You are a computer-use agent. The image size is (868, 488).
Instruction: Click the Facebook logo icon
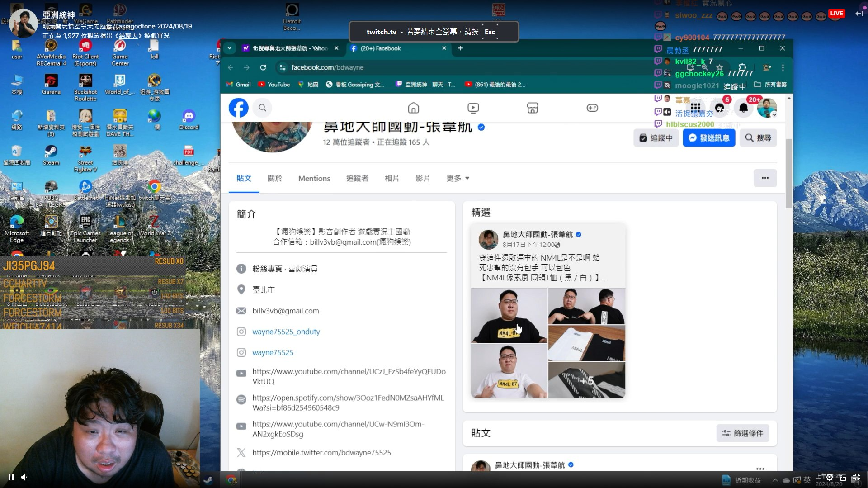click(x=238, y=108)
